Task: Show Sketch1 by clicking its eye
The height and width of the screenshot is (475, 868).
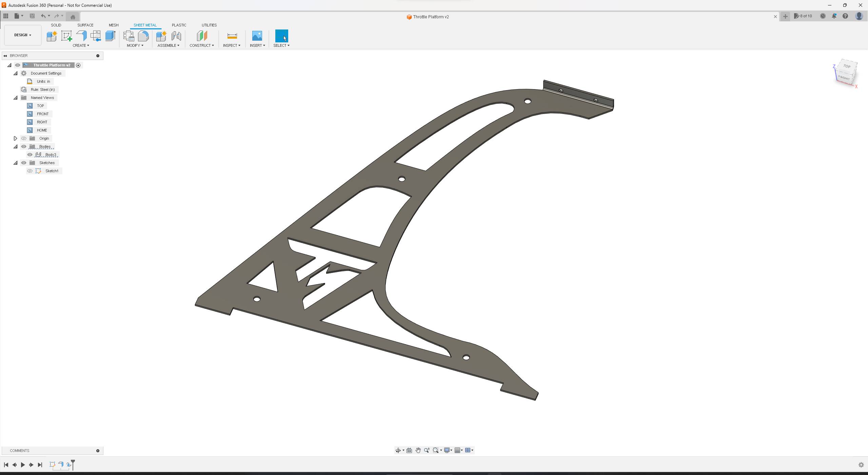Action: pos(30,171)
